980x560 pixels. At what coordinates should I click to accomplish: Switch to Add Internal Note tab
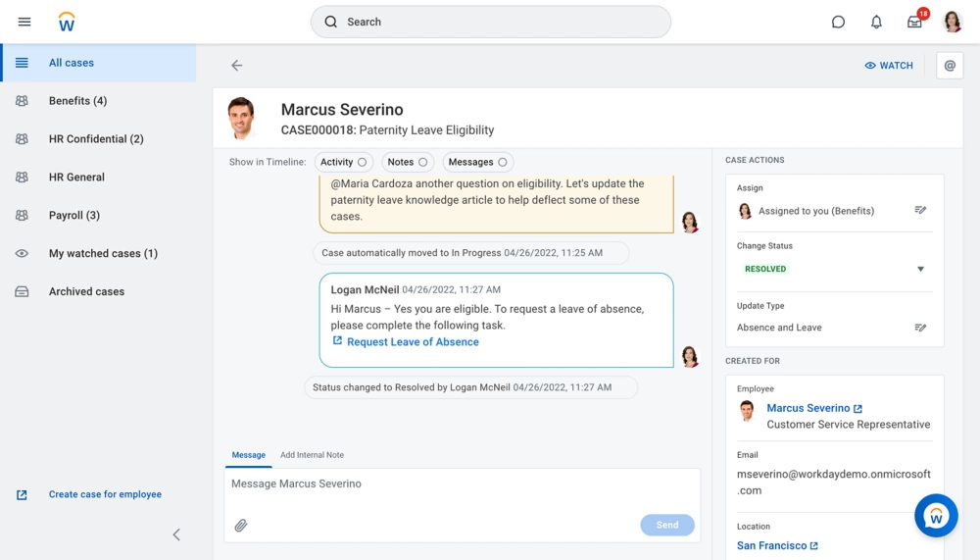pyautogui.click(x=312, y=455)
